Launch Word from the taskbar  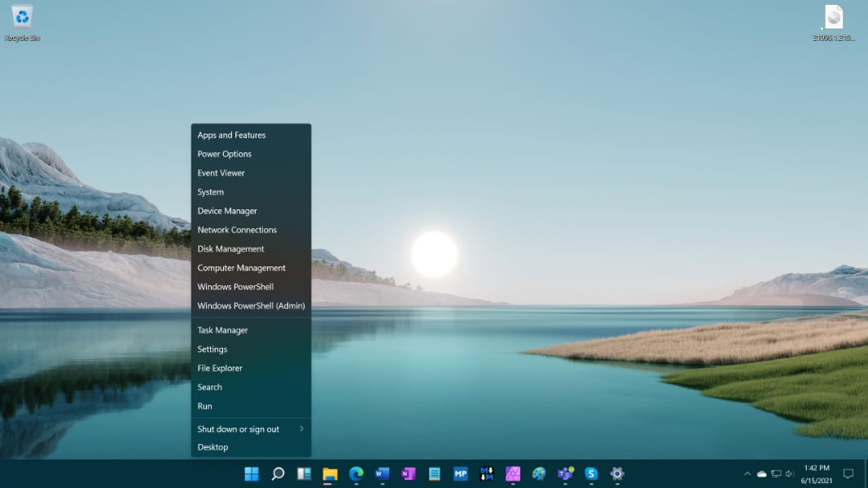(382, 473)
